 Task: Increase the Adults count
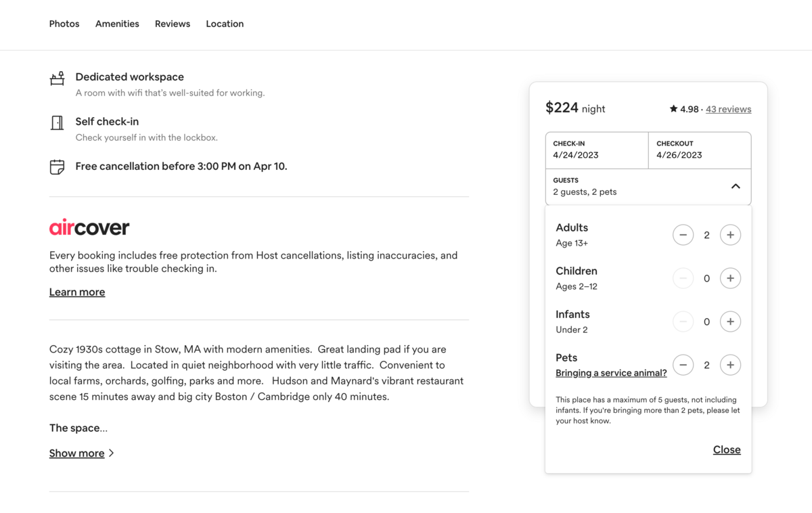pos(730,235)
